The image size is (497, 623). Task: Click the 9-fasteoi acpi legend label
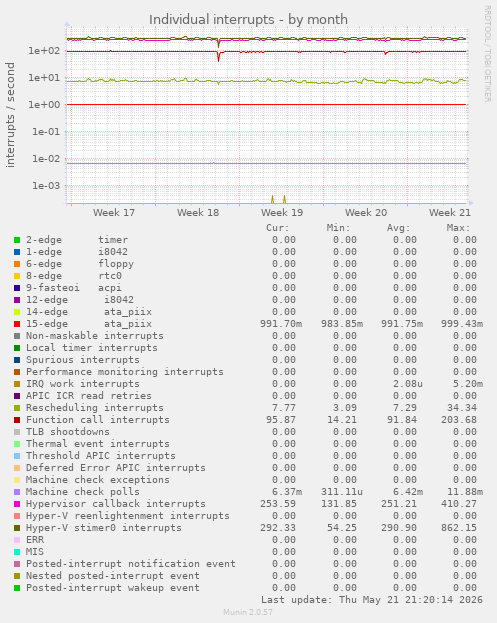pyautogui.click(x=74, y=288)
